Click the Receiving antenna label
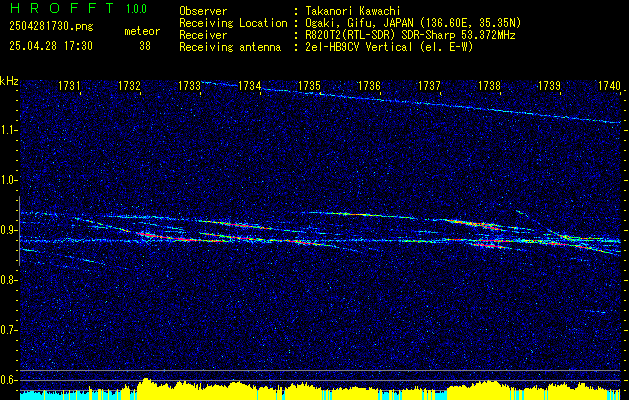 point(230,47)
